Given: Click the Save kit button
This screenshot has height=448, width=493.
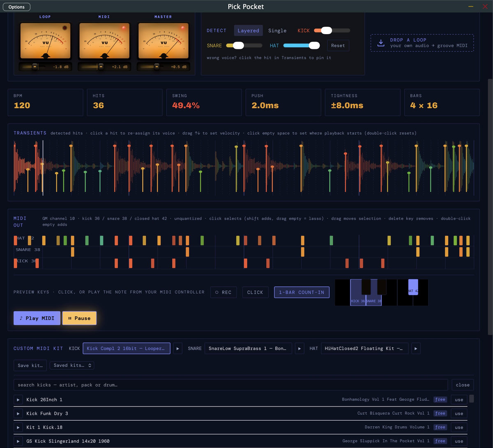Looking at the screenshot, I should (x=30, y=365).
